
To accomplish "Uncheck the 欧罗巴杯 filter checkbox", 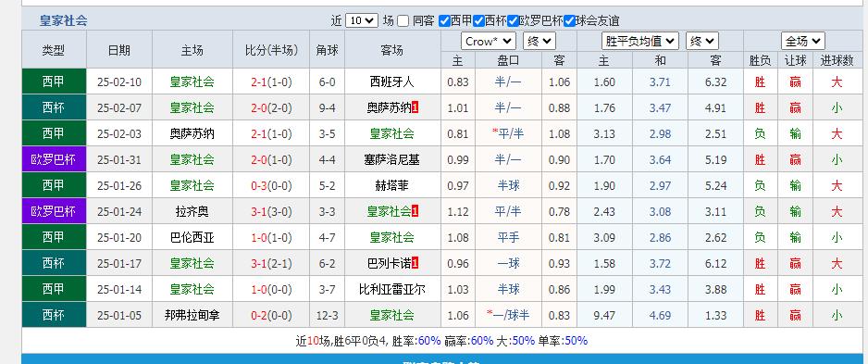I will [x=514, y=21].
